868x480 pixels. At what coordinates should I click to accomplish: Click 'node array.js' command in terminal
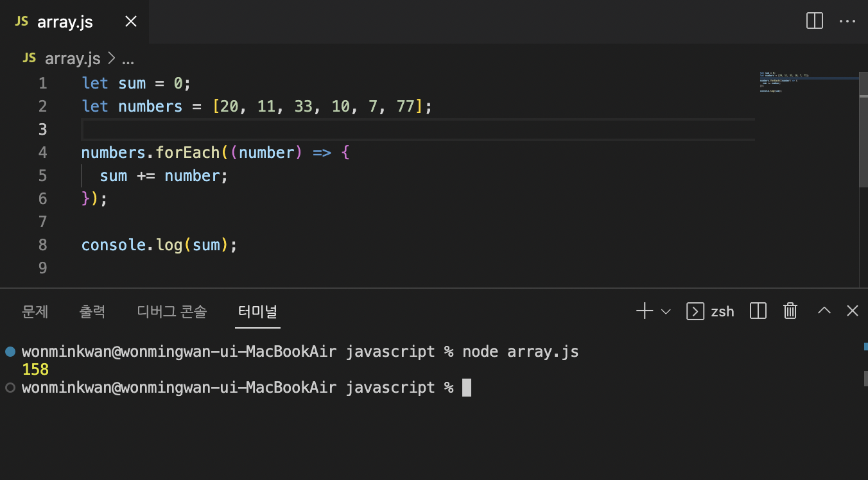point(521,352)
